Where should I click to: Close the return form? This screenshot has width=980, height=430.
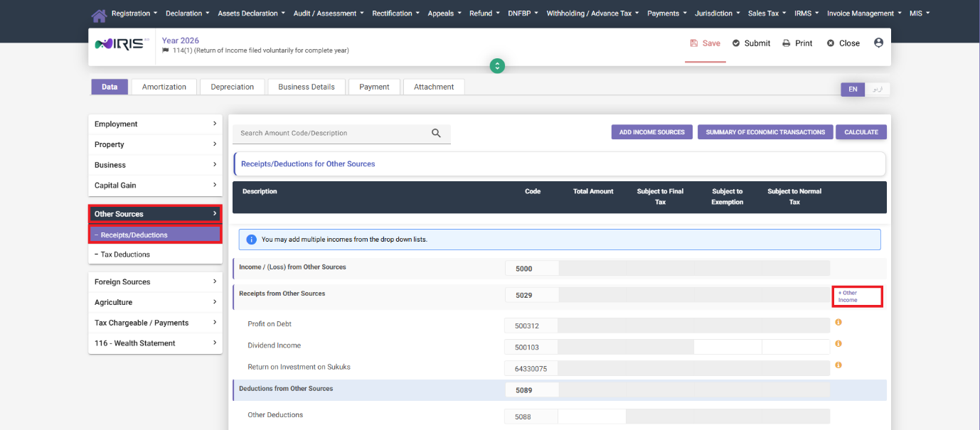(843, 43)
